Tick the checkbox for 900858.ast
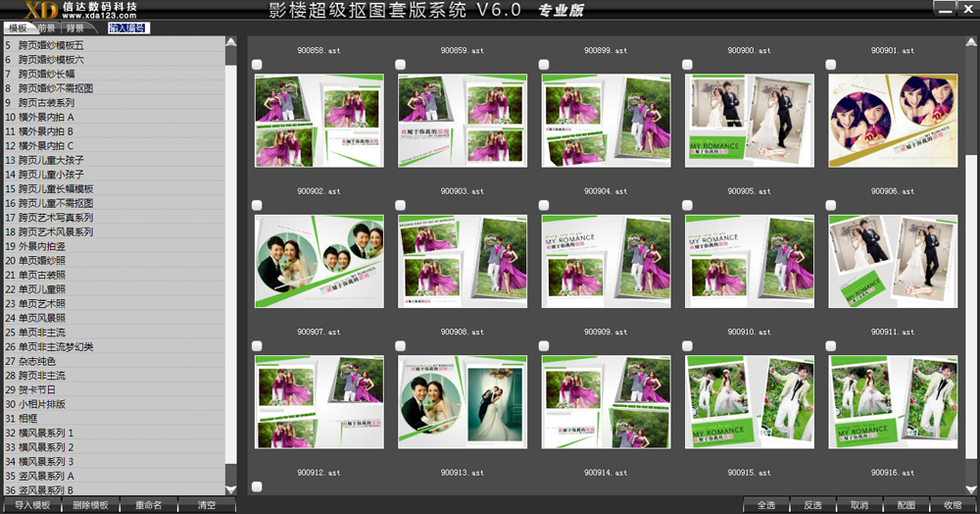 [257, 65]
